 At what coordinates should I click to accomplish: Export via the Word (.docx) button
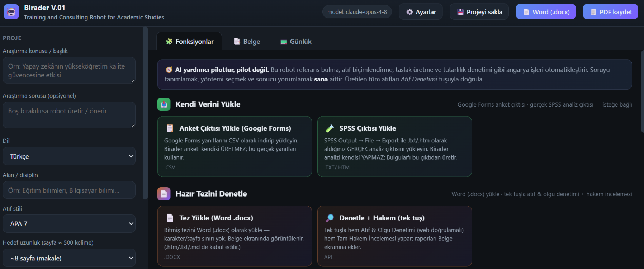[x=546, y=12]
